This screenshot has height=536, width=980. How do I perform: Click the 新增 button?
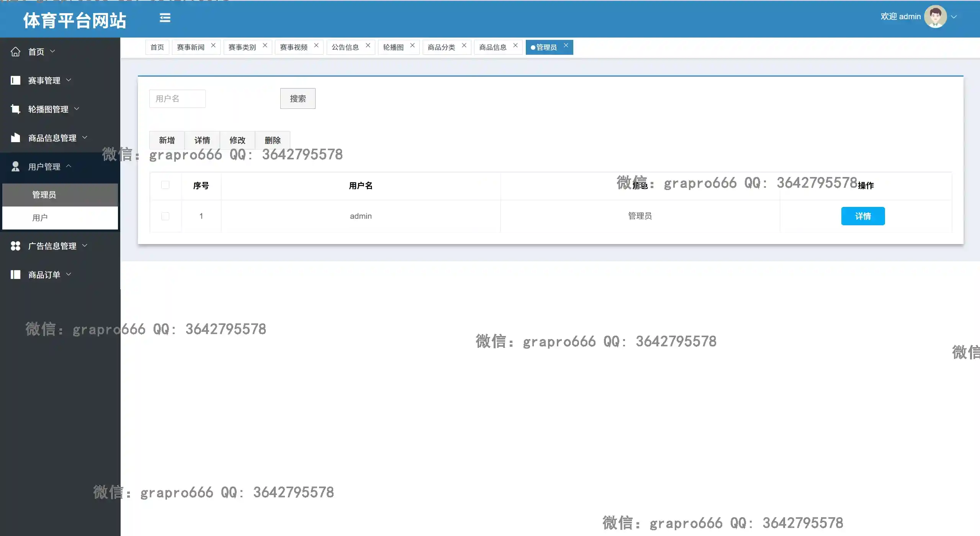click(167, 140)
